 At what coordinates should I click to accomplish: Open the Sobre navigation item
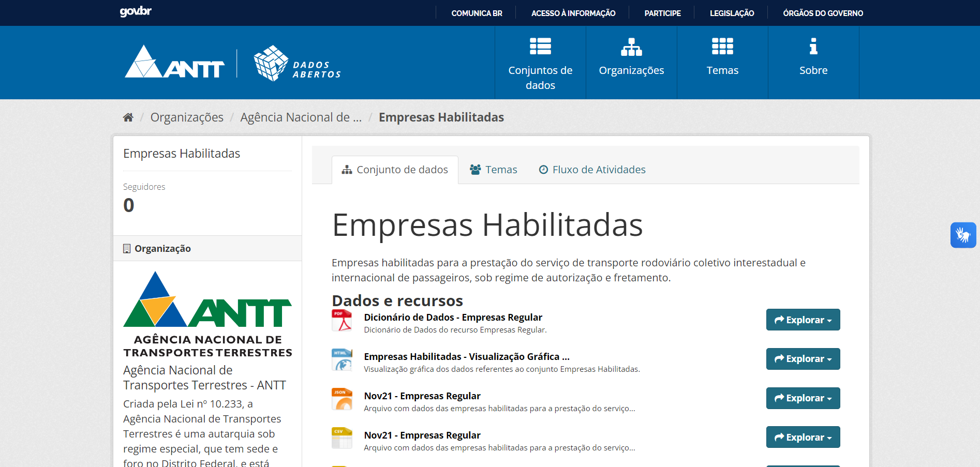point(813,63)
